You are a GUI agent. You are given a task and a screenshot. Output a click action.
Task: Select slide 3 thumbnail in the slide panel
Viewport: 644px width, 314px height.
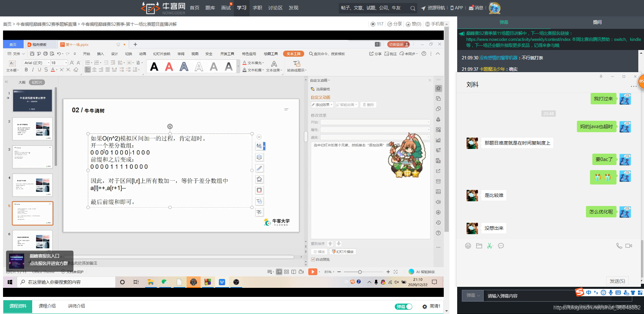pos(32,157)
